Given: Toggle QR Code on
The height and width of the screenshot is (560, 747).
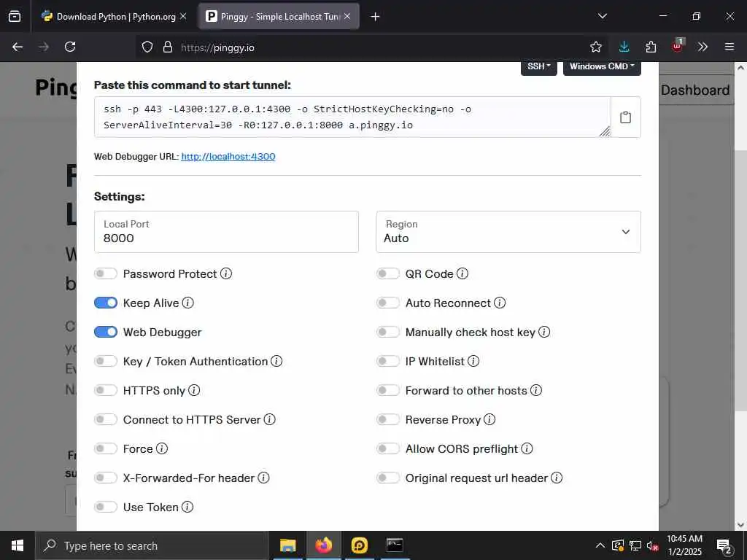Looking at the screenshot, I should point(388,274).
